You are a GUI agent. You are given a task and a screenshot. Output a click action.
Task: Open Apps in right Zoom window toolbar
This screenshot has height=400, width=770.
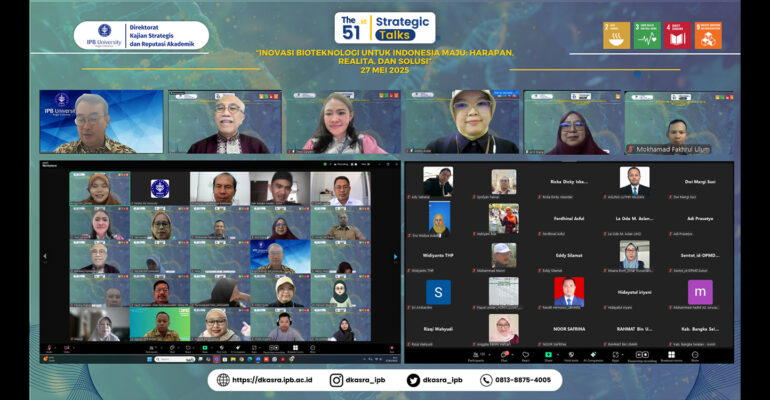pos(615,357)
